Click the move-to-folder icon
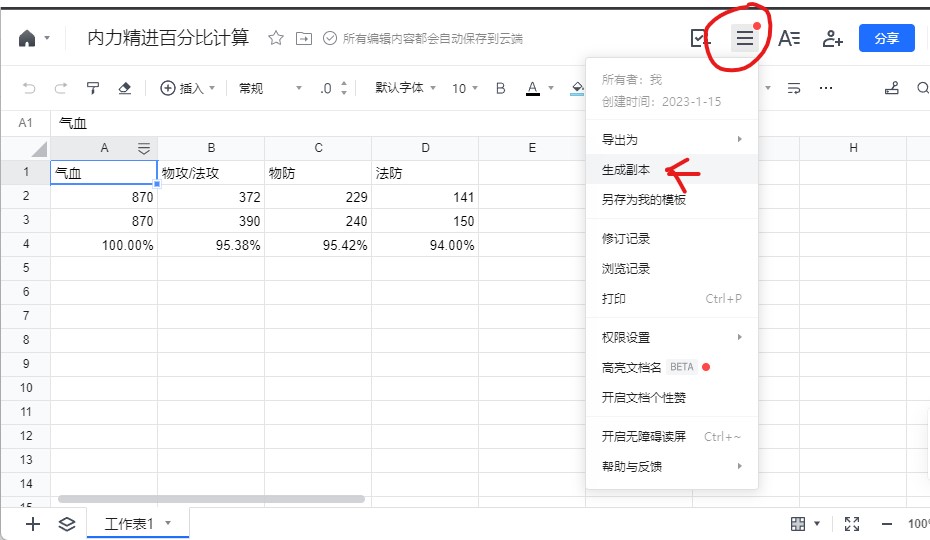The image size is (930, 540). point(304,39)
